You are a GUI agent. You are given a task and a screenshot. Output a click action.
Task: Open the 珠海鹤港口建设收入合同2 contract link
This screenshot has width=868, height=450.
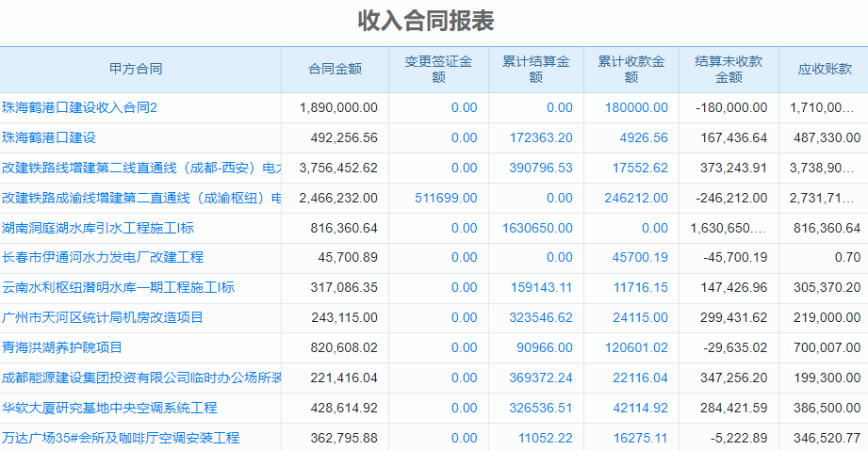coord(79,108)
